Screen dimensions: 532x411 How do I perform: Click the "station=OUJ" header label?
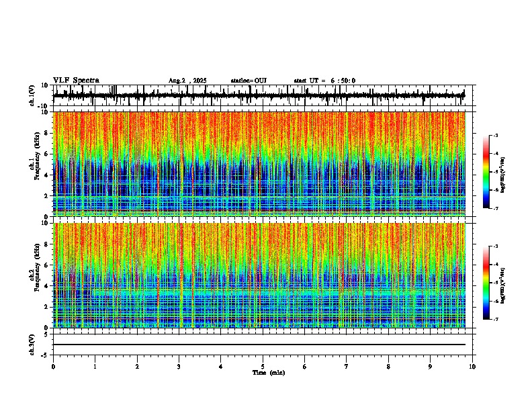click(x=249, y=81)
